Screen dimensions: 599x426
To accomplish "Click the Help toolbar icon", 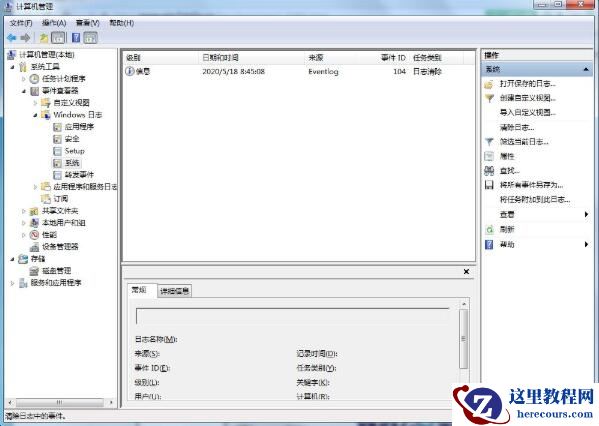I will (76, 37).
